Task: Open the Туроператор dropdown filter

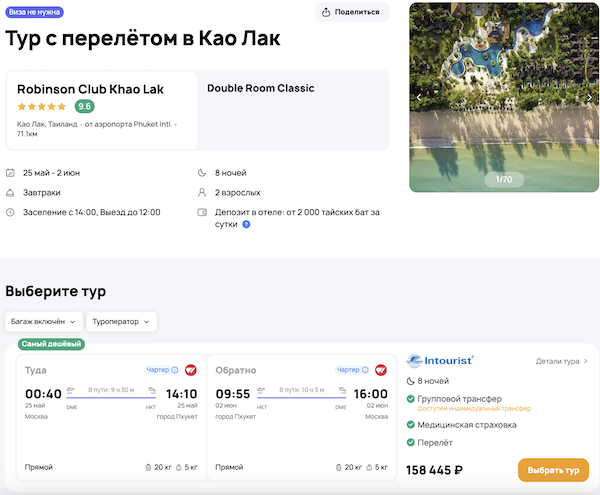Action: (x=121, y=322)
